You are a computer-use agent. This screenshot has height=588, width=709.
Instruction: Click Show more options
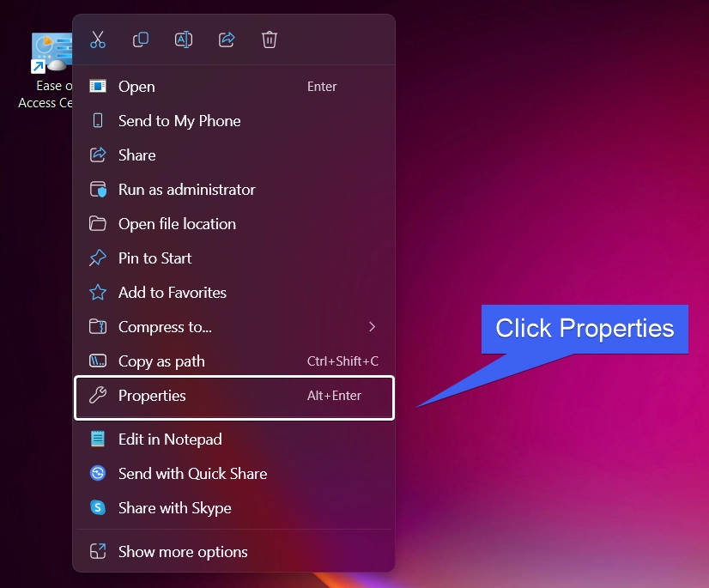pos(233,552)
